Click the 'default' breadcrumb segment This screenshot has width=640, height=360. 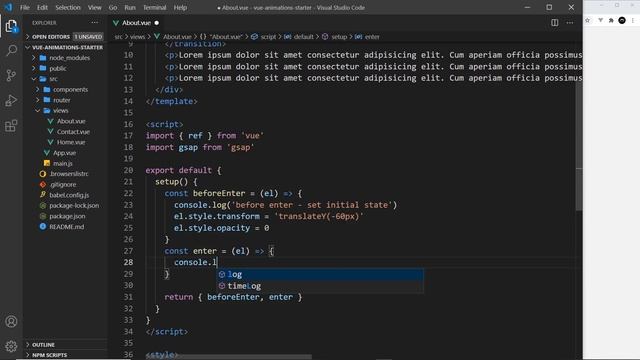(304, 37)
